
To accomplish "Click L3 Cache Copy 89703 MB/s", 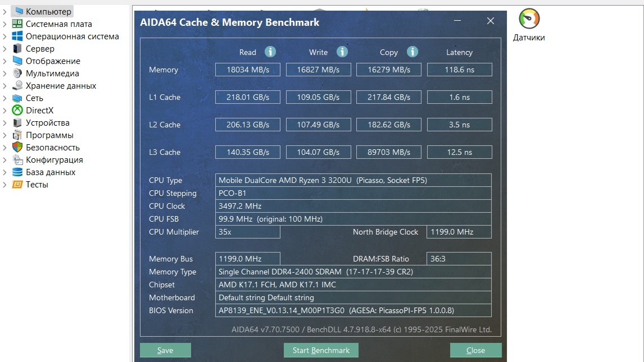I will (388, 152).
